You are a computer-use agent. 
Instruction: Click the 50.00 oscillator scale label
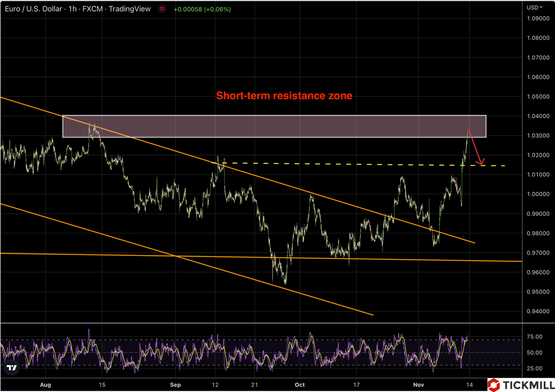point(534,353)
